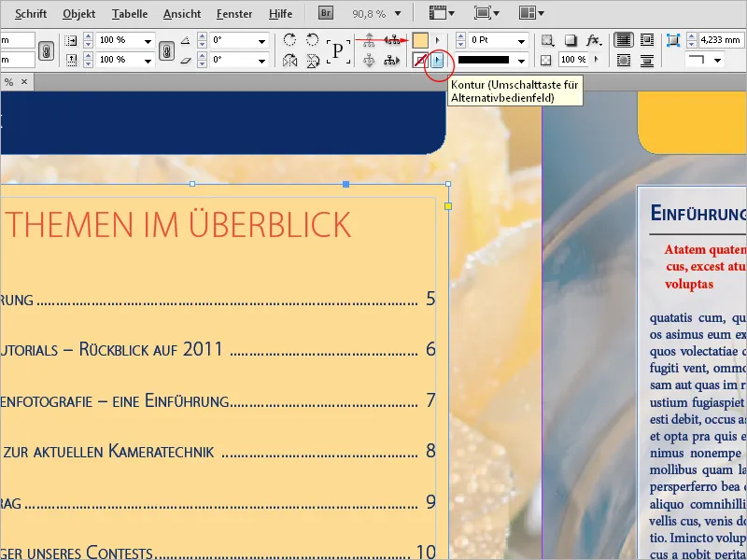Open the shear angle 0° dropdown
747x560 pixels.
261,61
